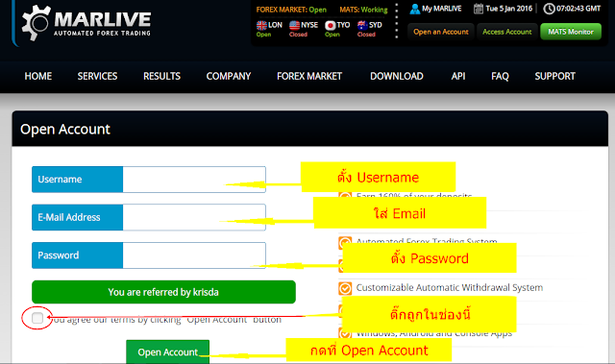Click the 'MATS: Working' status text

(x=363, y=10)
